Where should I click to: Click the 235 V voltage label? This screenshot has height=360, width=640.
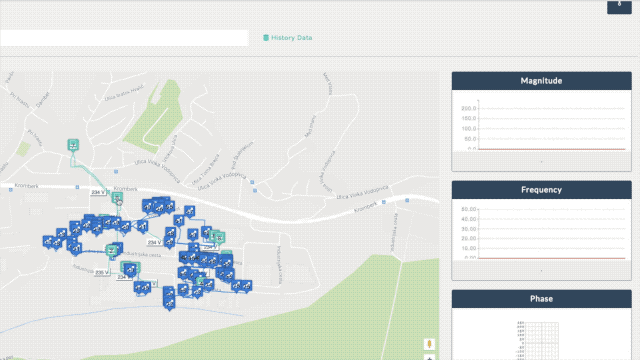(x=101, y=272)
